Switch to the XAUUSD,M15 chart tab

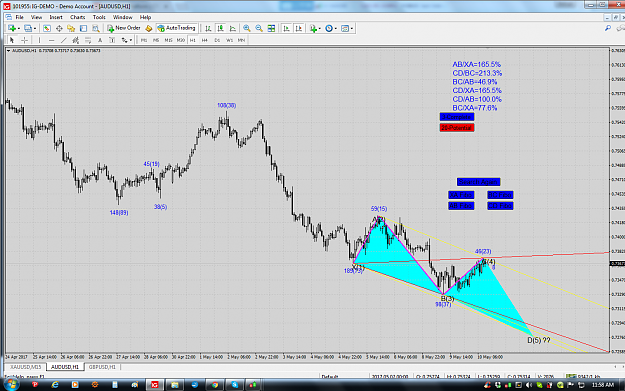coord(26,367)
